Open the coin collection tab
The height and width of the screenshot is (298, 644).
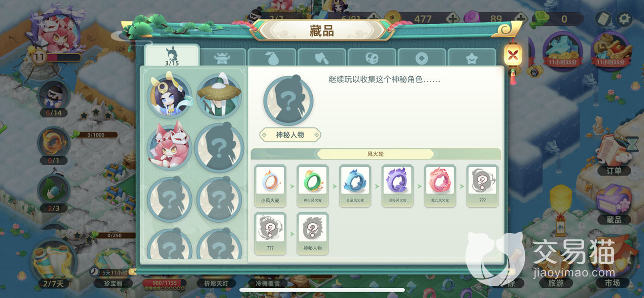coord(422,58)
